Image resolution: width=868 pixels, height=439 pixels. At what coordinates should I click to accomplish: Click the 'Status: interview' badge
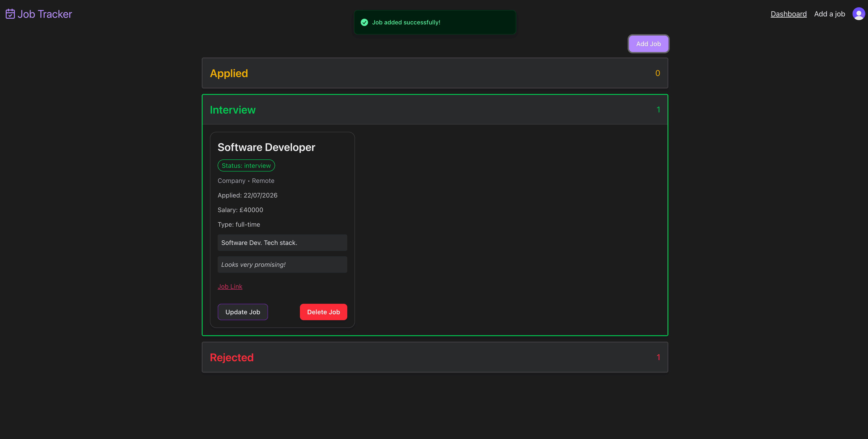click(246, 166)
